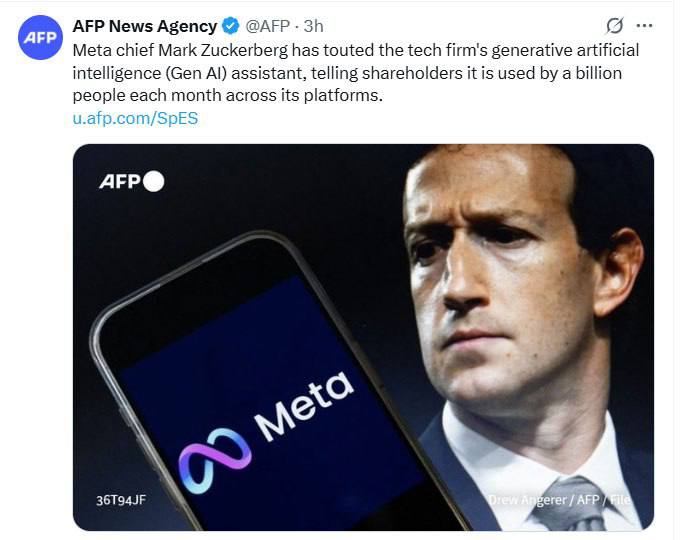Screen dimensions: 696x540
Task: Click the Grok slashed-circle icon
Action: pyautogui.click(x=615, y=25)
